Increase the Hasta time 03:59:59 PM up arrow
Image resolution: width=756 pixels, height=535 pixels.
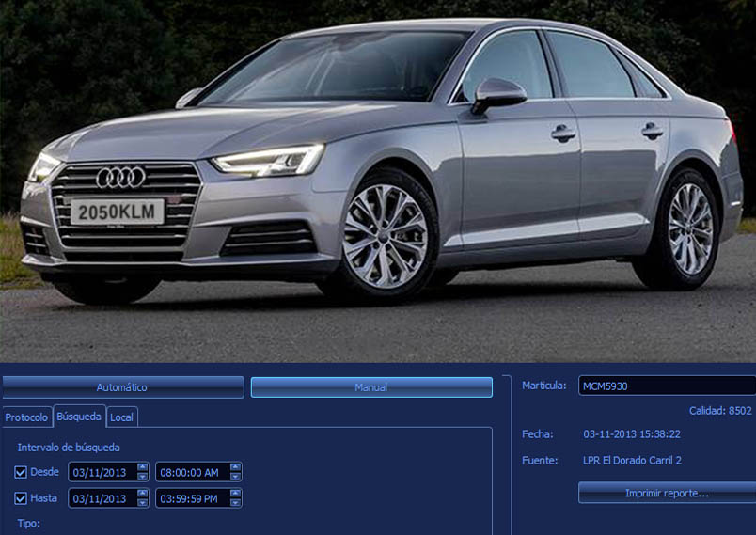pyautogui.click(x=235, y=494)
